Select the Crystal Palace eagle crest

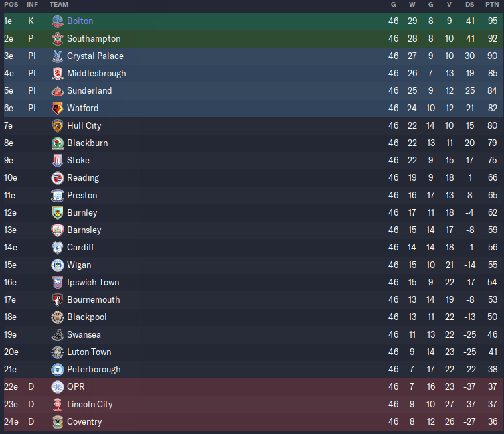58,56
